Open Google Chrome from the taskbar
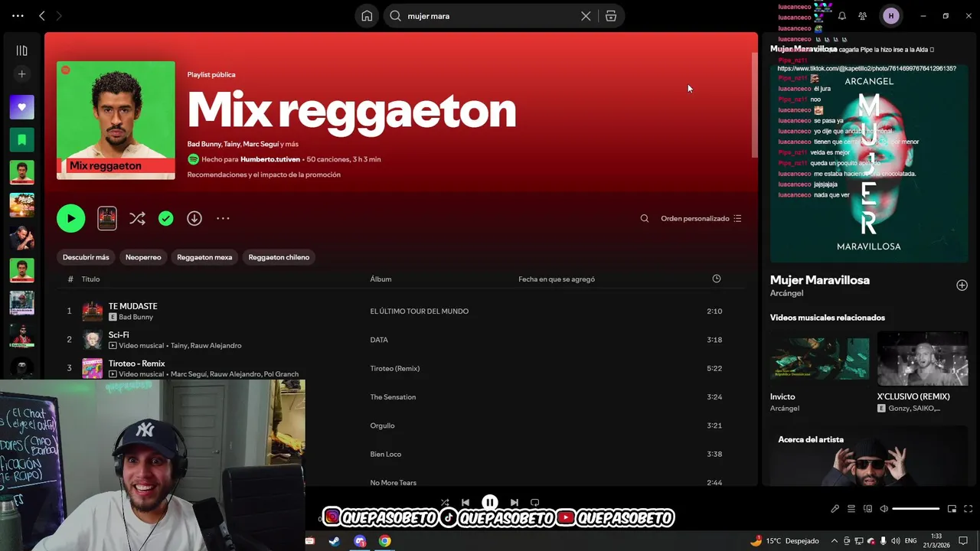This screenshot has width=980, height=551. 385,541
